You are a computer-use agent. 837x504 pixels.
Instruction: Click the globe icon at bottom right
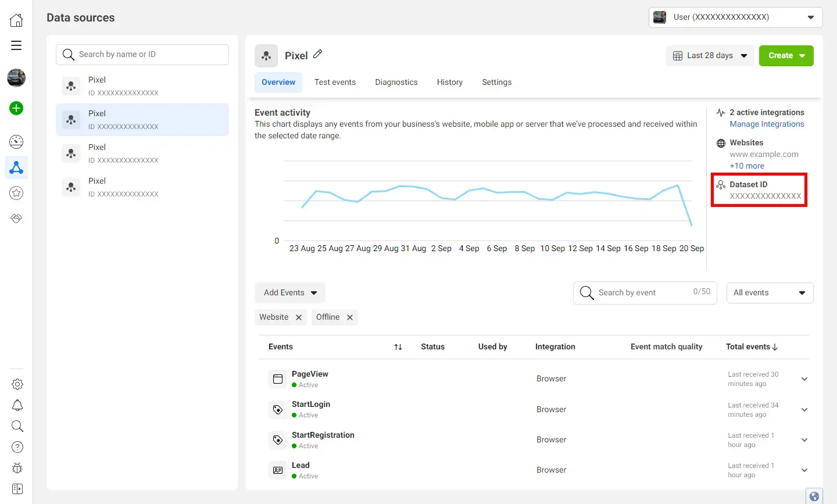pos(814,496)
